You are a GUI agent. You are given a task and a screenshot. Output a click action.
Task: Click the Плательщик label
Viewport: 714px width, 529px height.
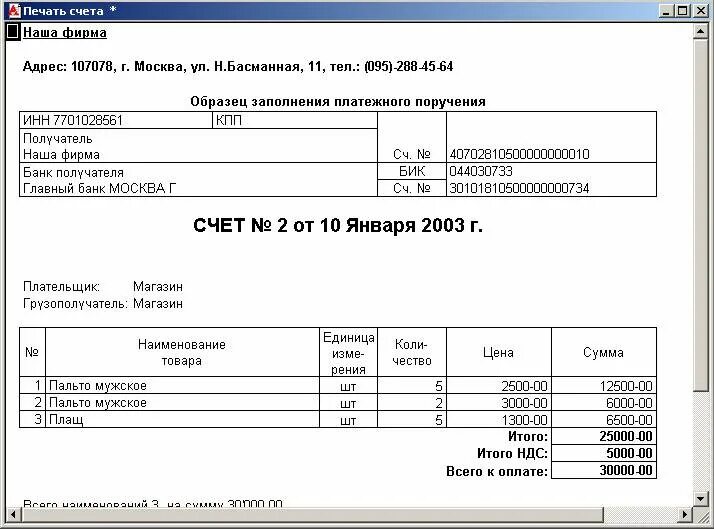coord(61,287)
